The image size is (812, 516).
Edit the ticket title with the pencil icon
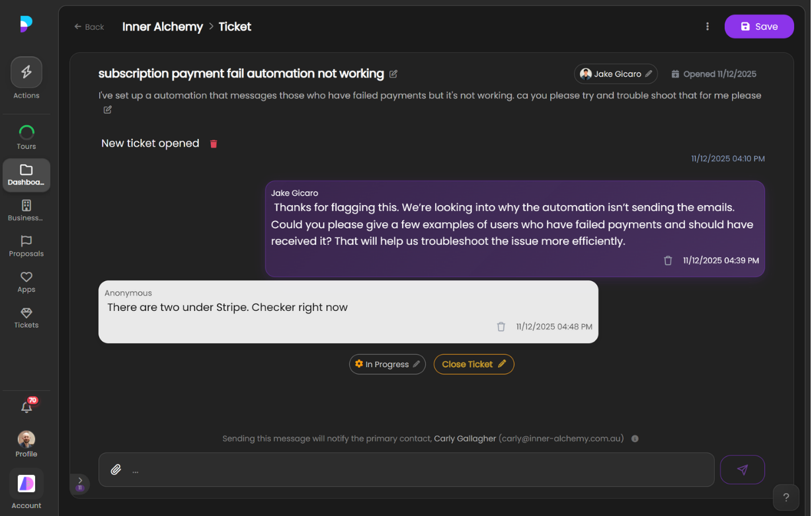(x=393, y=74)
